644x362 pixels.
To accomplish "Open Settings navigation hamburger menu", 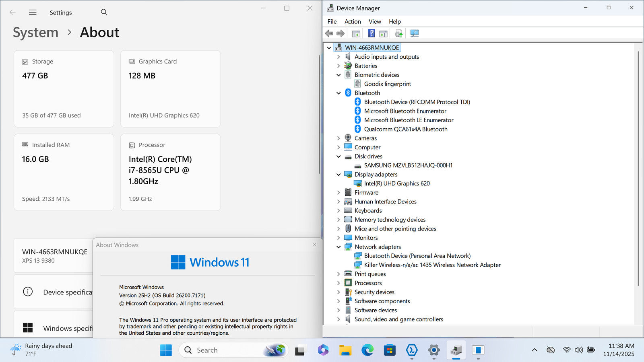I will [x=33, y=12].
